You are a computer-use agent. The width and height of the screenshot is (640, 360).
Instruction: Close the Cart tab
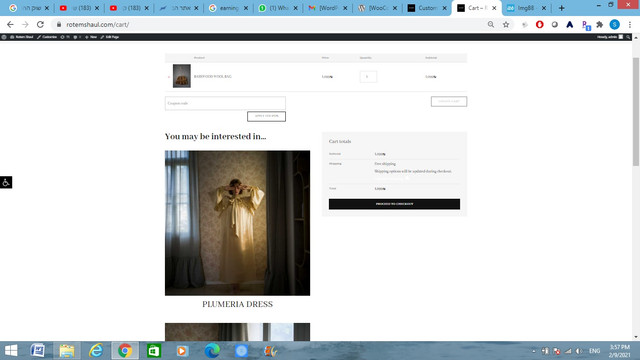(x=494, y=8)
